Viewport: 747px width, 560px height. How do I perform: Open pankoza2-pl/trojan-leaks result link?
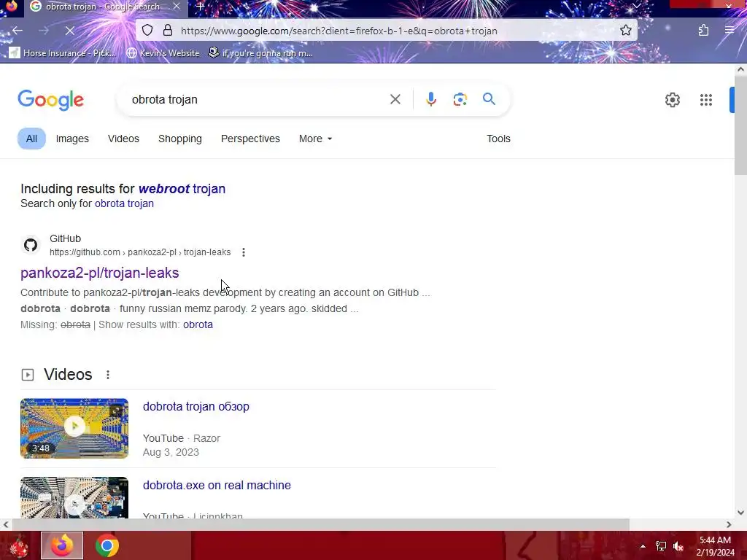pos(99,273)
